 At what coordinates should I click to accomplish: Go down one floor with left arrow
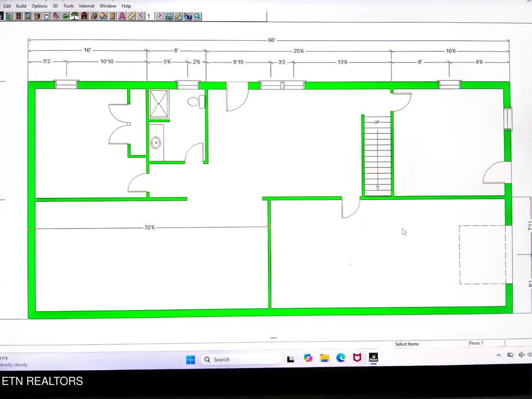[x=141, y=16]
